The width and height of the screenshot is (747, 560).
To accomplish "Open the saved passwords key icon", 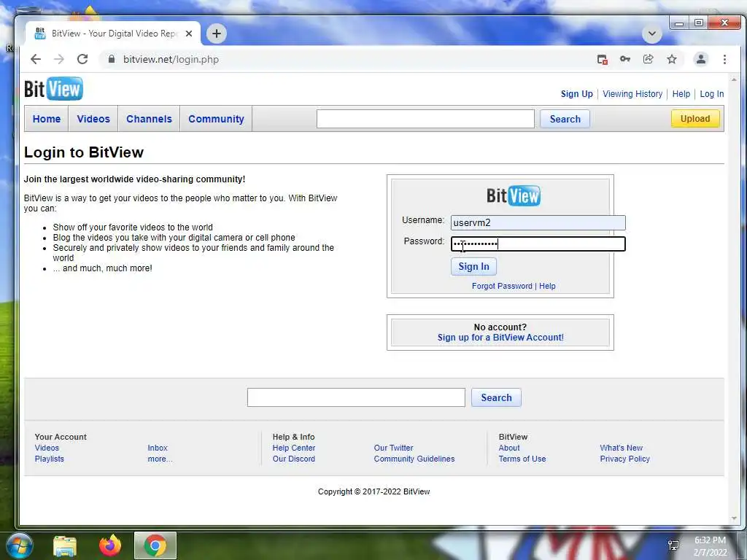I will click(x=625, y=59).
